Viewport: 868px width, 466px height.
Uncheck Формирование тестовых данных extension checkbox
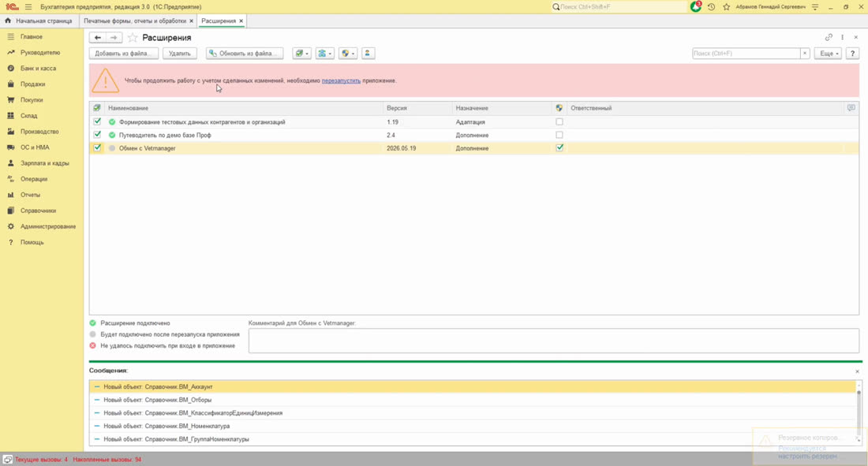tap(97, 121)
